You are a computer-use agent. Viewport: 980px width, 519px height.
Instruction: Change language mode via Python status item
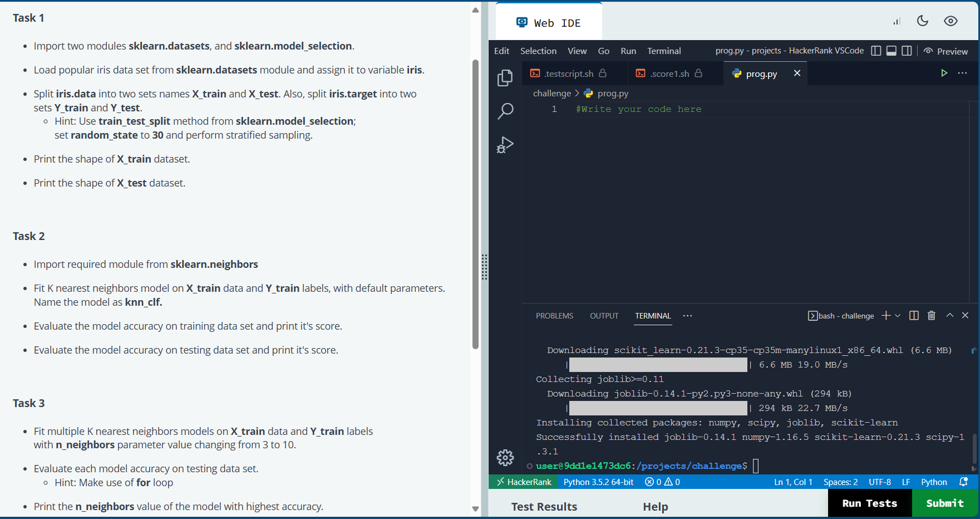934,482
